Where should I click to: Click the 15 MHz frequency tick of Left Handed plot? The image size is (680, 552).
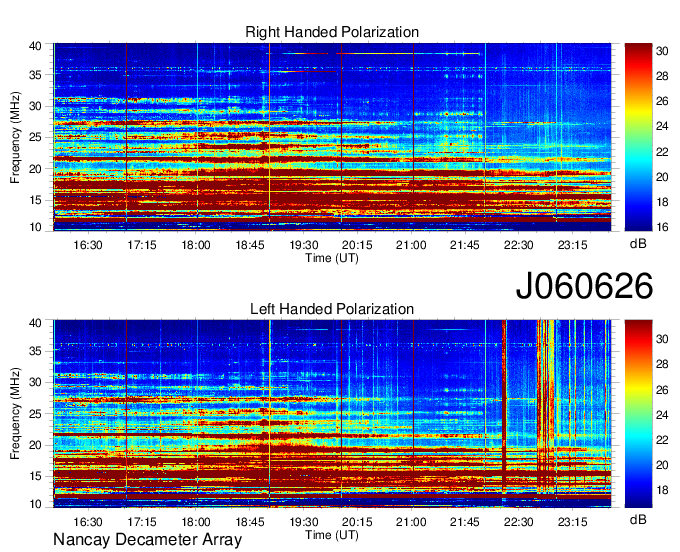[36, 477]
